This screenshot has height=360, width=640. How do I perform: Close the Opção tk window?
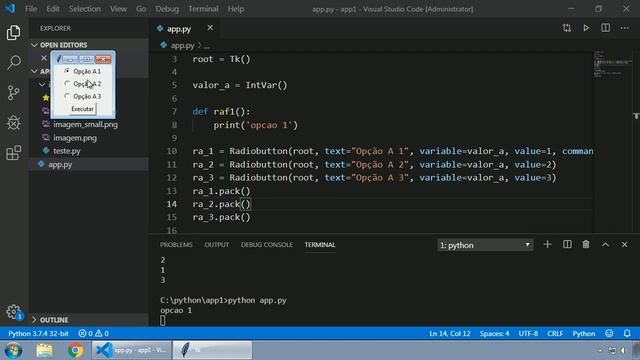click(103, 60)
